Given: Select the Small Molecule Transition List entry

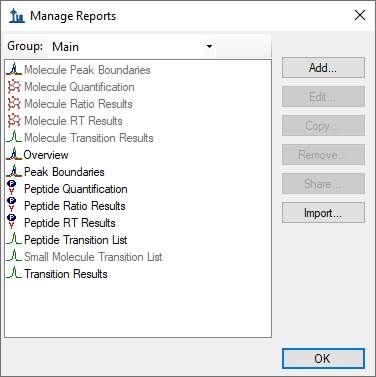Looking at the screenshot, I should [x=93, y=257].
